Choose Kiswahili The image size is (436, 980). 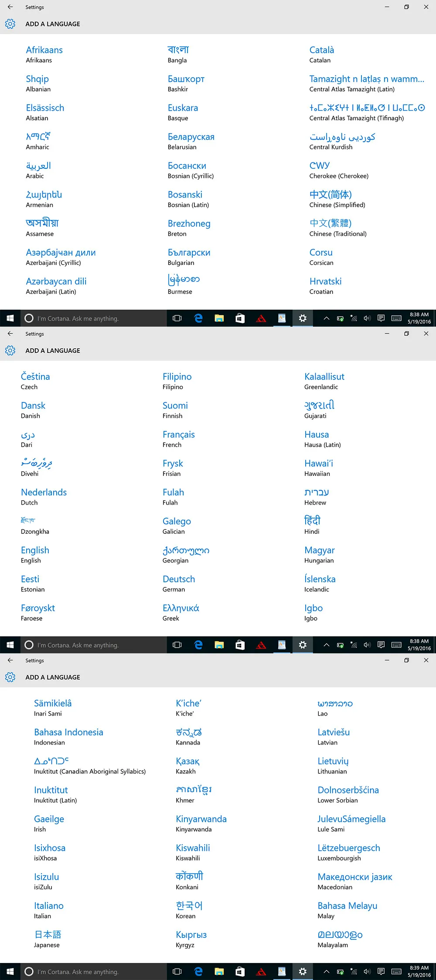[193, 852]
